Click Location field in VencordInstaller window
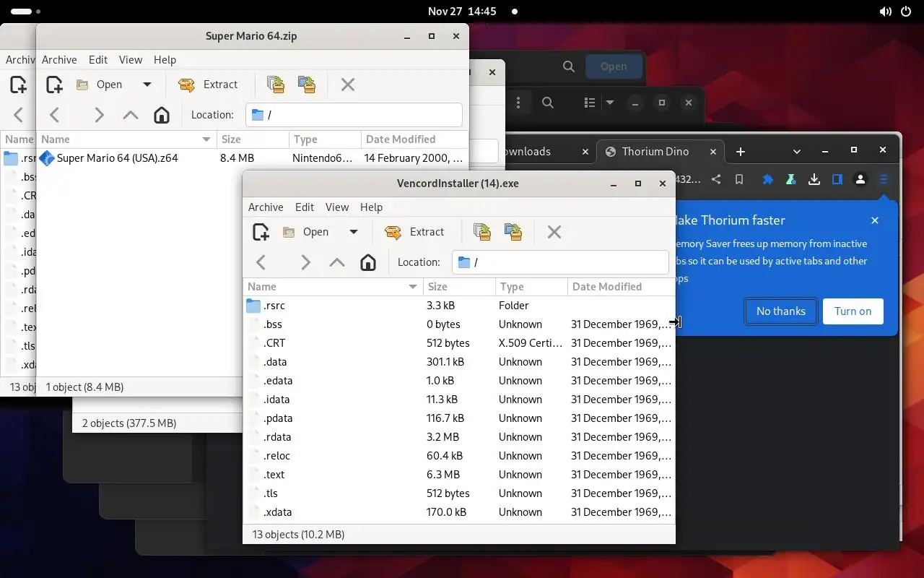924x578 pixels. coord(560,262)
